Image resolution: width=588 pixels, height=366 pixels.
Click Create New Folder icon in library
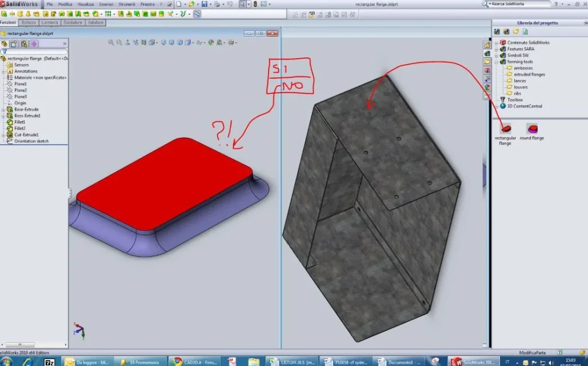(x=515, y=31)
